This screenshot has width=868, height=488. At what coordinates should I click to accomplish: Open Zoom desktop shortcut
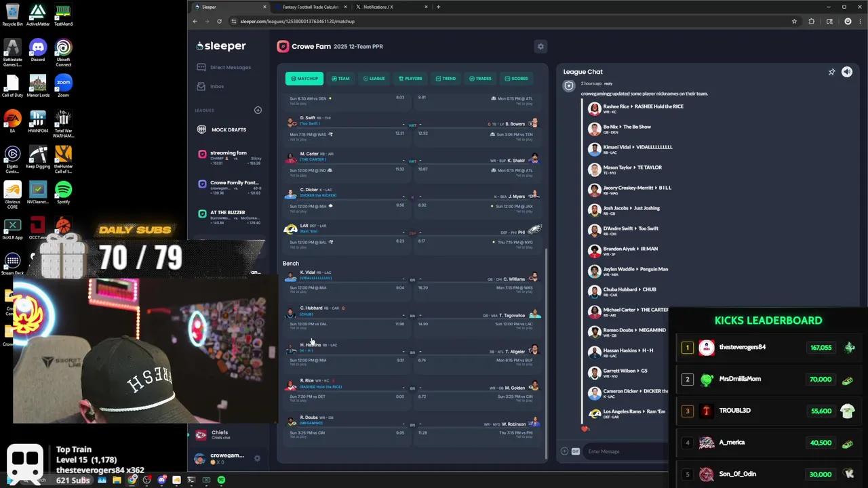[63, 85]
